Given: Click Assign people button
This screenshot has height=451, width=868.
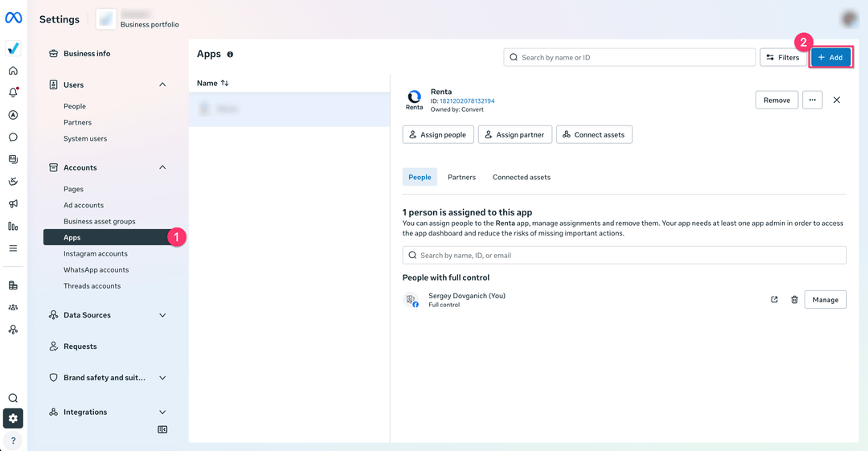Looking at the screenshot, I should click(438, 134).
